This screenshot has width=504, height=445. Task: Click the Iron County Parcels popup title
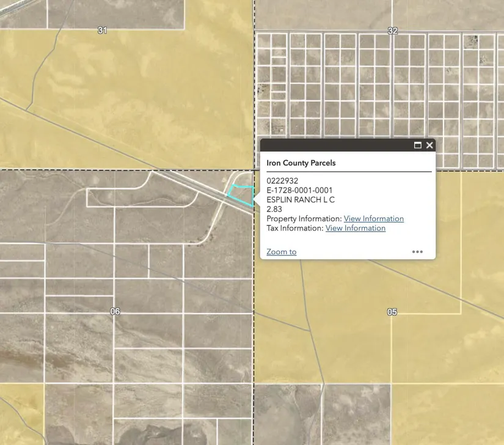[301, 163]
